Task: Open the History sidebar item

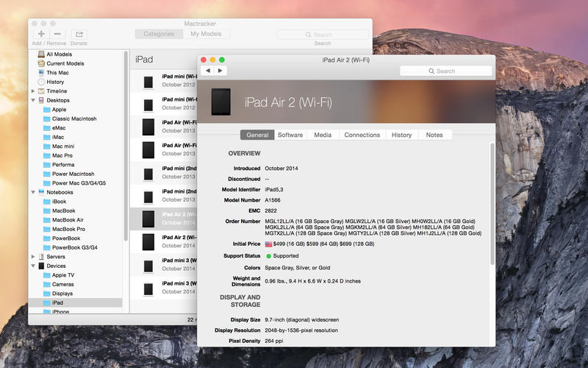Action: point(55,82)
